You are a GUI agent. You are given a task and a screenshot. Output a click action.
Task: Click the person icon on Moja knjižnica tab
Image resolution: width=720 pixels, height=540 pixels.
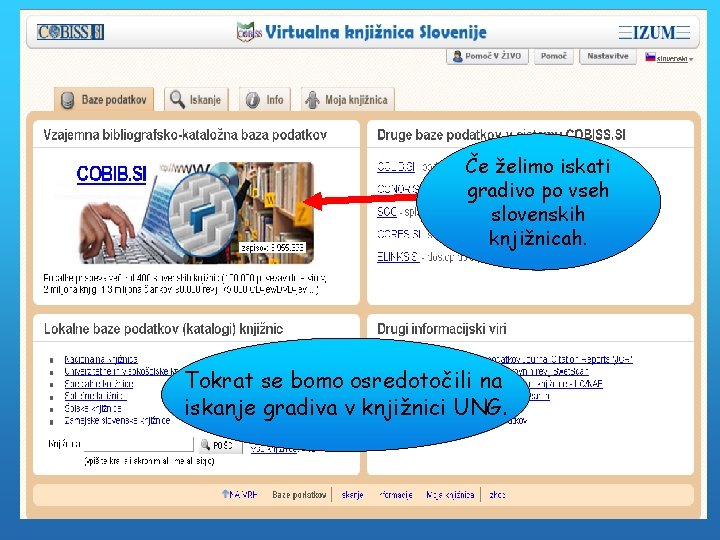coord(312,100)
